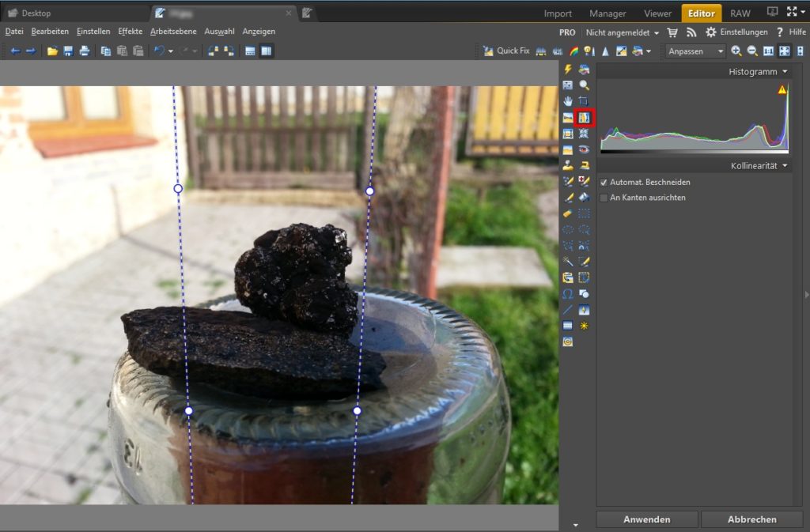
Task: Choose the red-eye removal tool
Action: (585, 149)
